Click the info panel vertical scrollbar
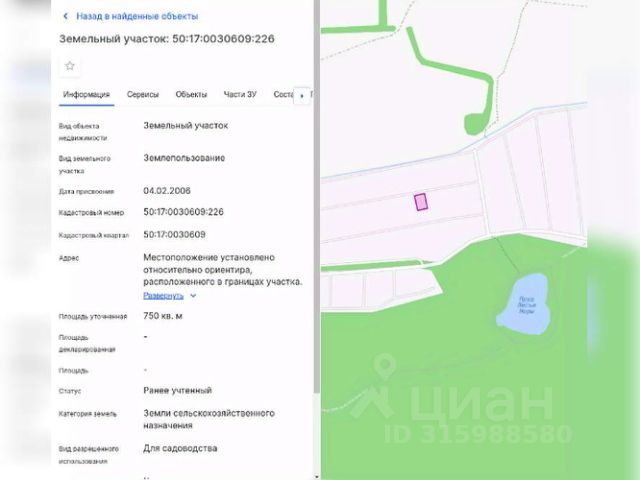 point(317,196)
